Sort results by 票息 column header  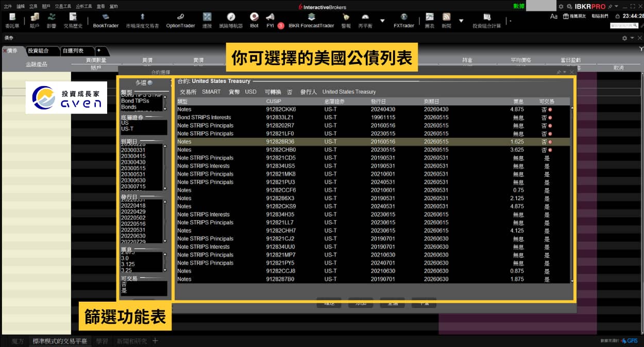pos(518,101)
